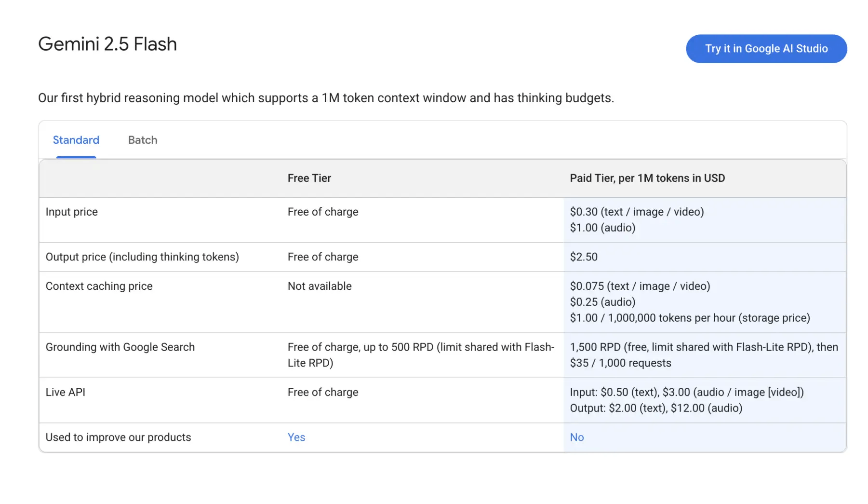Click the $2.50 output price cell

pos(583,257)
